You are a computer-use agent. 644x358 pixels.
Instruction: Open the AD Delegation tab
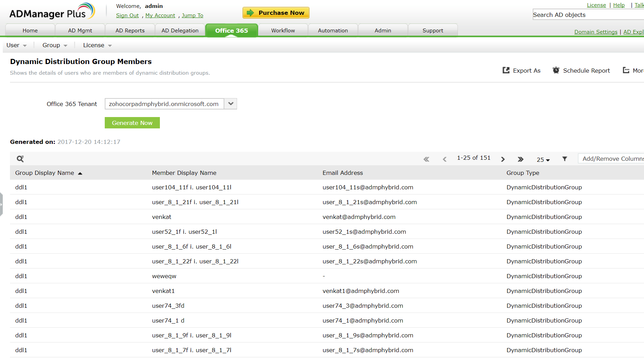point(180,30)
